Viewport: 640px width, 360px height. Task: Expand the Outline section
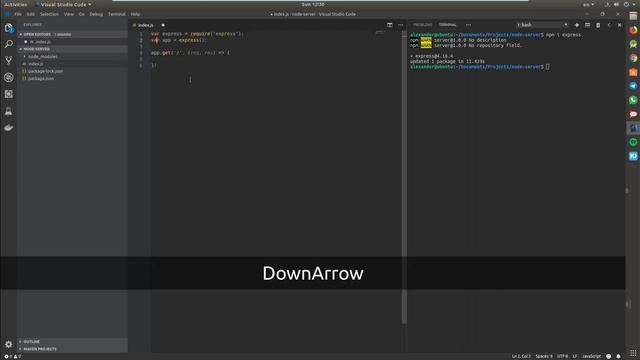pos(72,342)
